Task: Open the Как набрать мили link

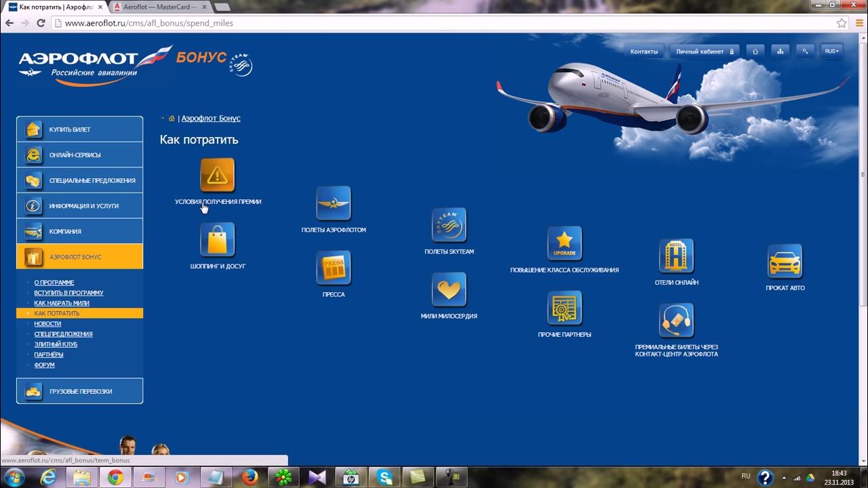Action: 62,303
